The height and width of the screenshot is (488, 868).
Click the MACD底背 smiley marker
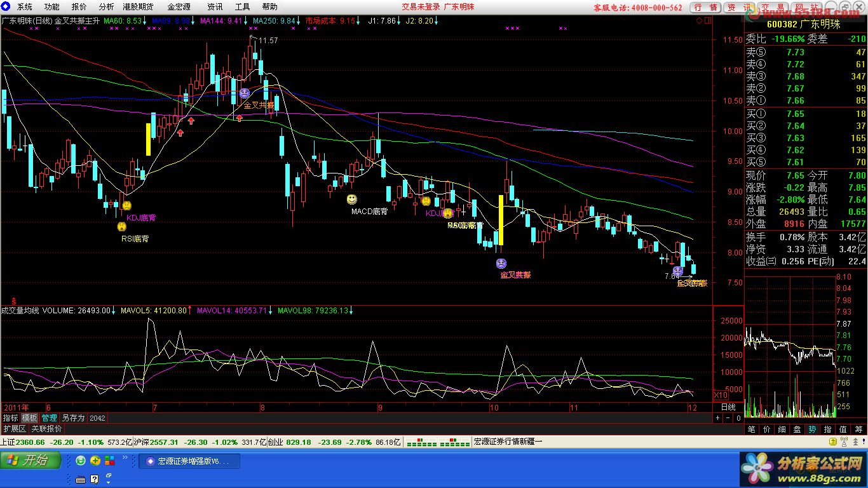(351, 199)
